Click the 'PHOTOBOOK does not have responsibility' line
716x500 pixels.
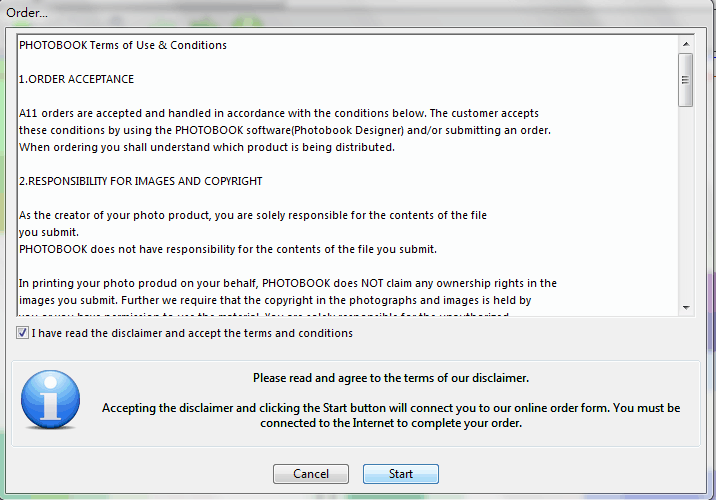[x=228, y=249]
